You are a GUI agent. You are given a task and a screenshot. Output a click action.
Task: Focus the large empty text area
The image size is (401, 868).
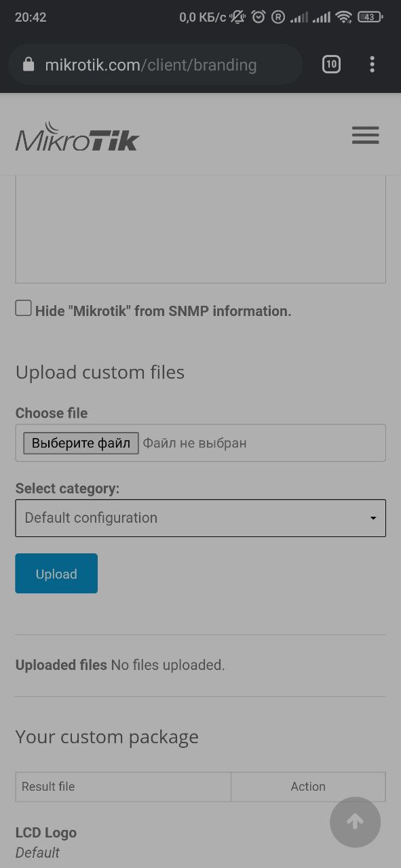(x=201, y=229)
